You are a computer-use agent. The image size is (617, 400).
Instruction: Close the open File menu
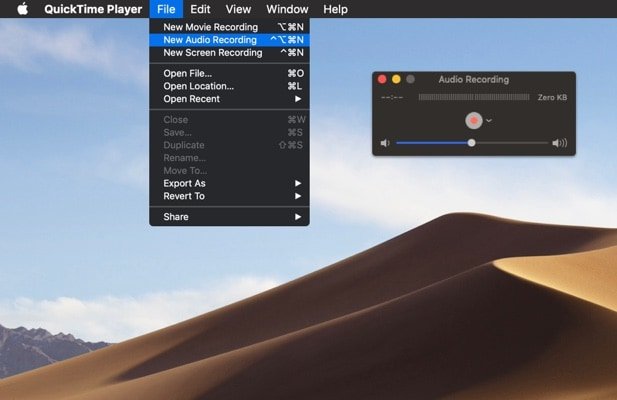coord(166,9)
